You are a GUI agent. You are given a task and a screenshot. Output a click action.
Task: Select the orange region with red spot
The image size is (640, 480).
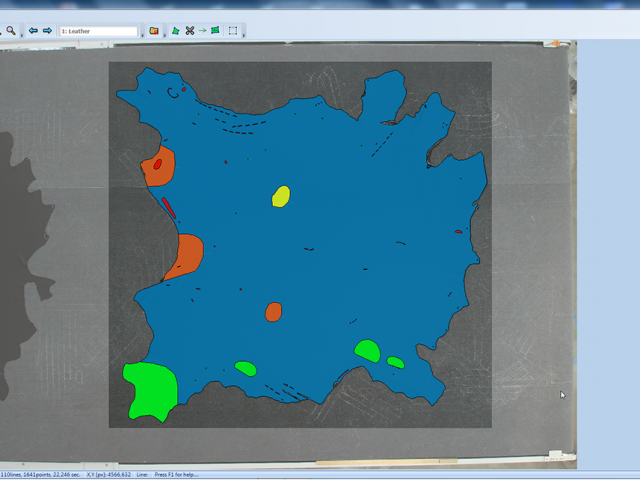[160, 166]
